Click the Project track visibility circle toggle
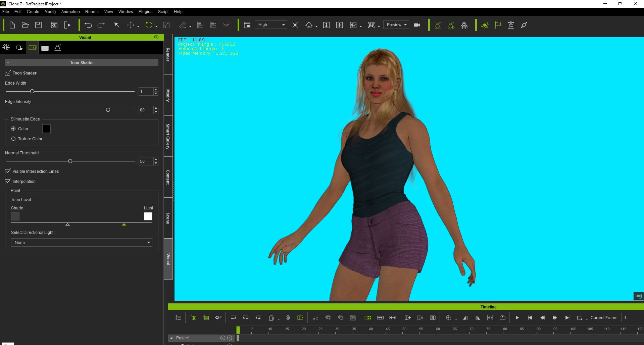 223,338
